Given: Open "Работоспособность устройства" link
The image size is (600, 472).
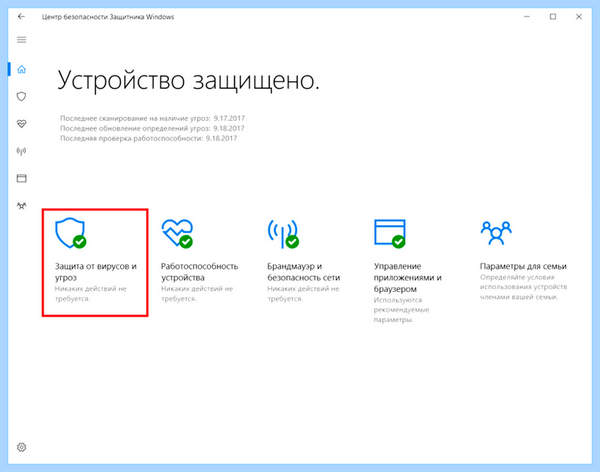Looking at the screenshot, I should point(199,271).
